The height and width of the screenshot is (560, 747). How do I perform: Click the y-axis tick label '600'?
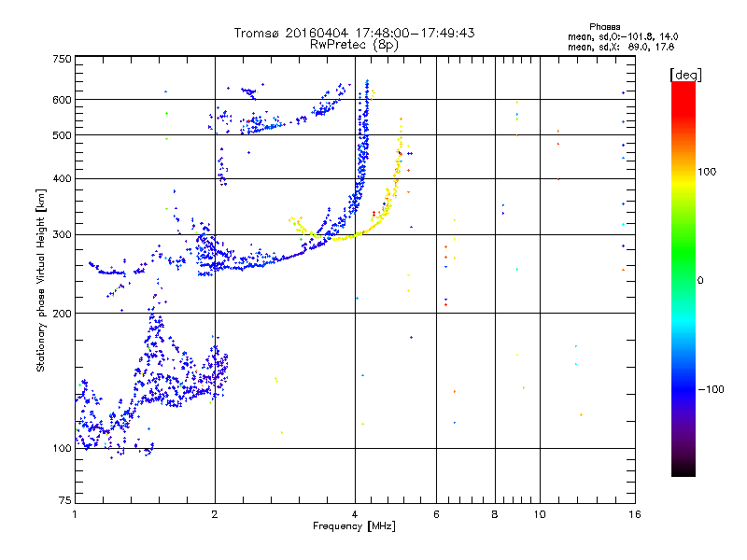(x=62, y=100)
